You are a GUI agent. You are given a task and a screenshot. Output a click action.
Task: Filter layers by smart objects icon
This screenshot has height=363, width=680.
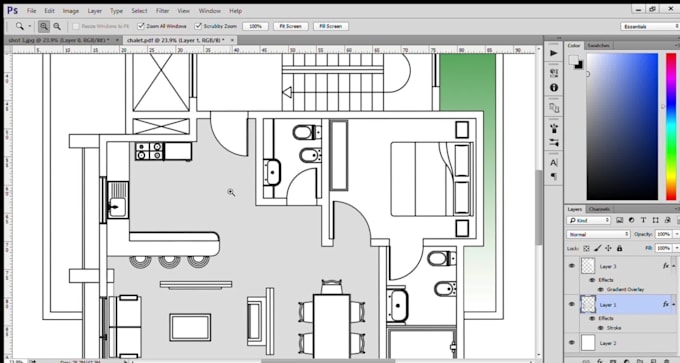(667, 220)
